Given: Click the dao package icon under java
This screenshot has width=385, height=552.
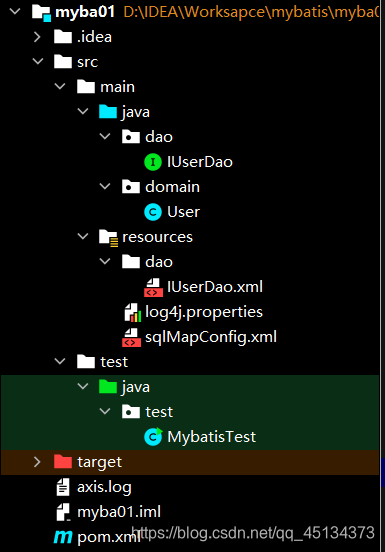Looking at the screenshot, I should coord(131,137).
